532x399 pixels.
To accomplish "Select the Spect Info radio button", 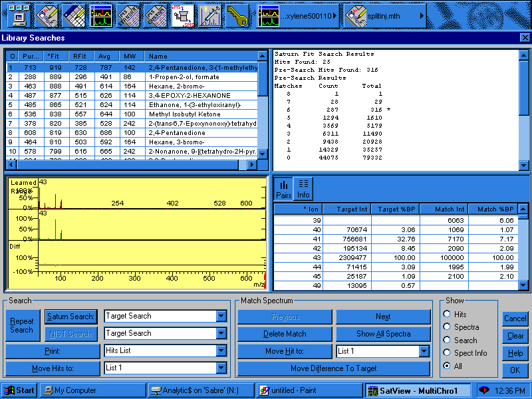I will [x=447, y=353].
